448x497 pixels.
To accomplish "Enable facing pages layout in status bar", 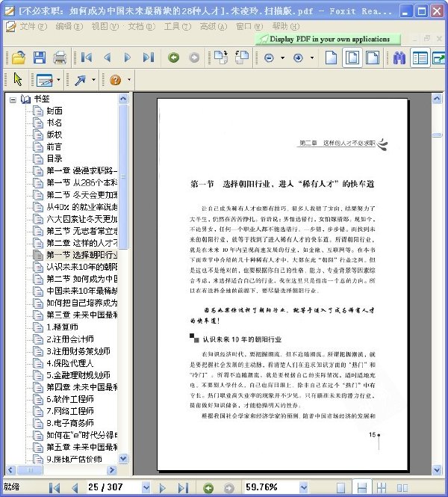I will [402, 488].
